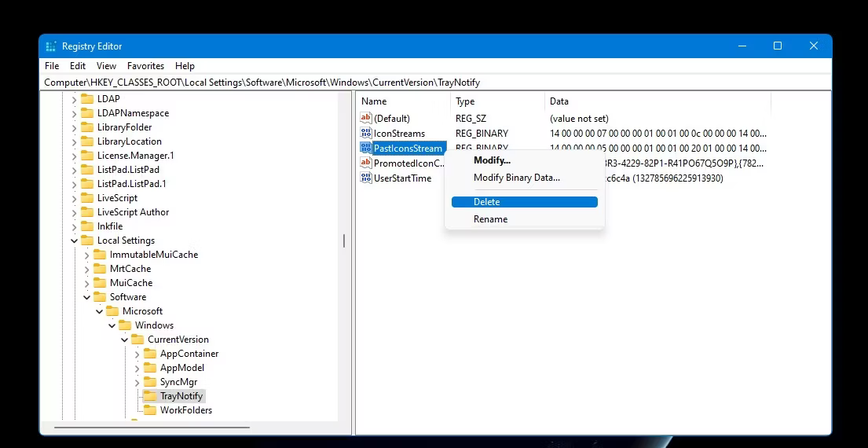The height and width of the screenshot is (448, 868).
Task: Click the UserStartTime binary value icon
Action: 366,178
